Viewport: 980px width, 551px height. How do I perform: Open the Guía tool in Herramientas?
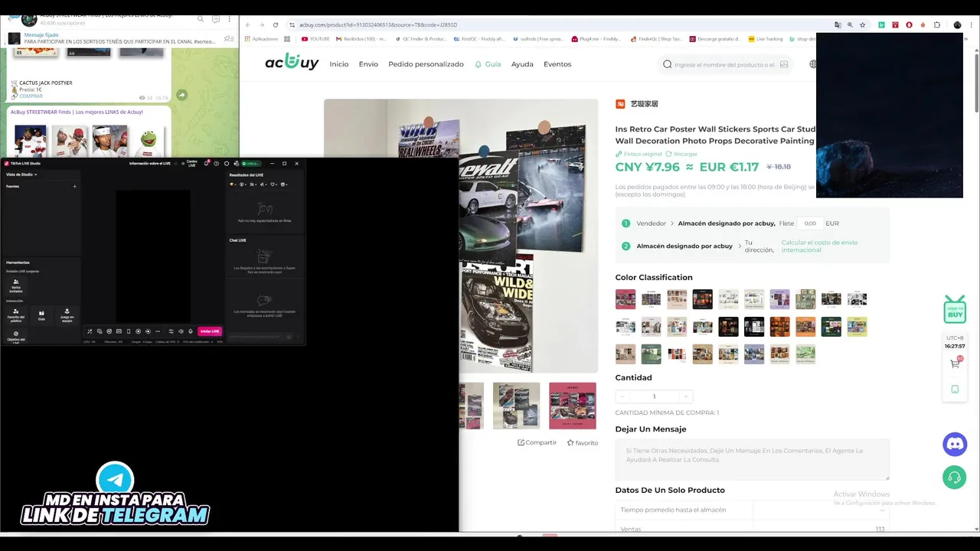click(41, 315)
